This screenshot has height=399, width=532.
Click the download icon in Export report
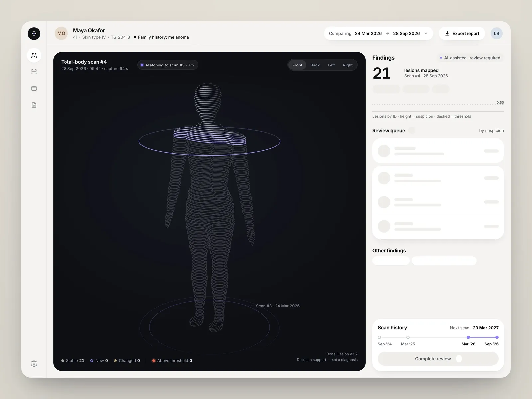point(447,33)
